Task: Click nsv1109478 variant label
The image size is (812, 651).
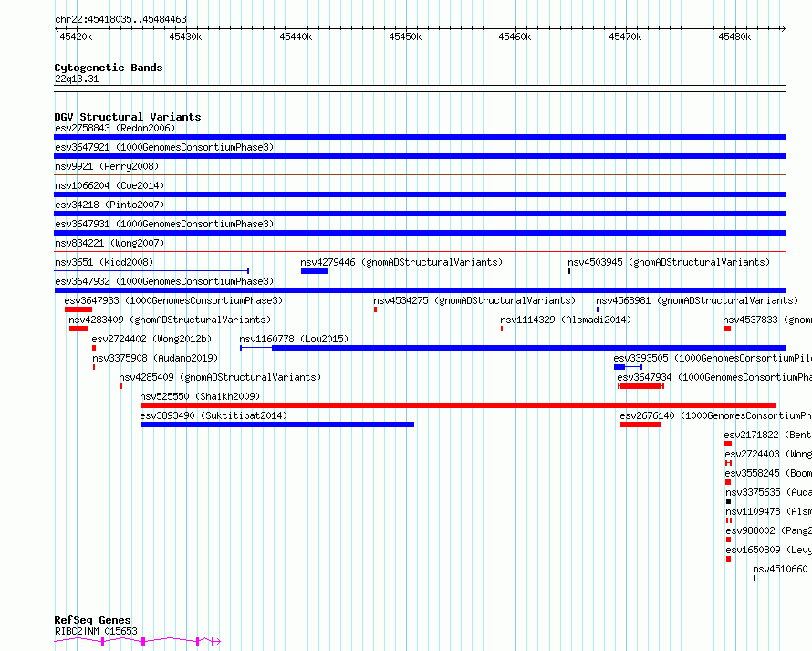Action: (x=768, y=511)
